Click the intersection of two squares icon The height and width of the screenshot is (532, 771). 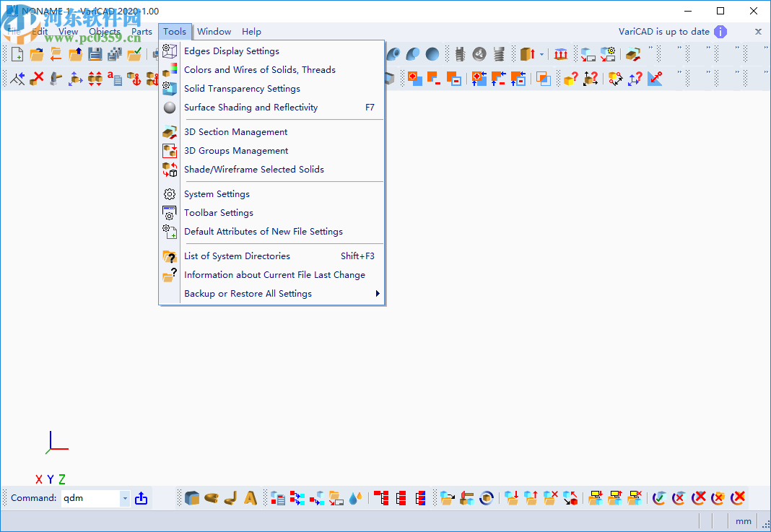(x=544, y=78)
